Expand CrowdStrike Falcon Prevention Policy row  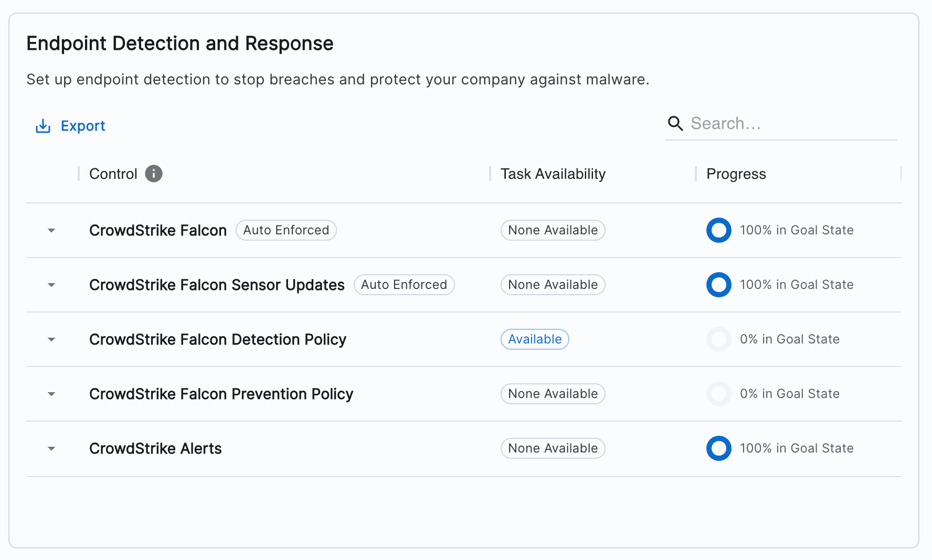click(51, 394)
